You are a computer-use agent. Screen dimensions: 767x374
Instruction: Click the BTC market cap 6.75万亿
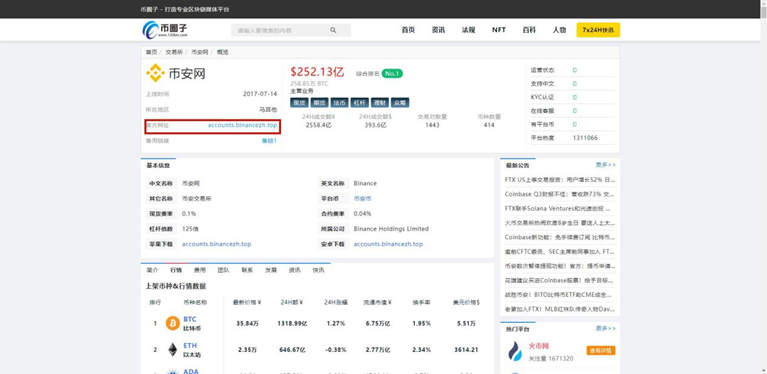(x=379, y=324)
